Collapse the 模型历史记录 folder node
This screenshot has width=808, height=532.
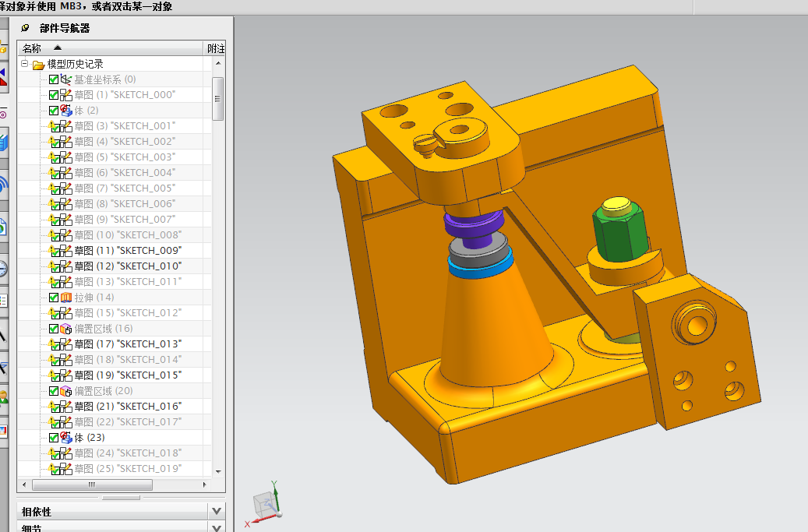(24, 64)
